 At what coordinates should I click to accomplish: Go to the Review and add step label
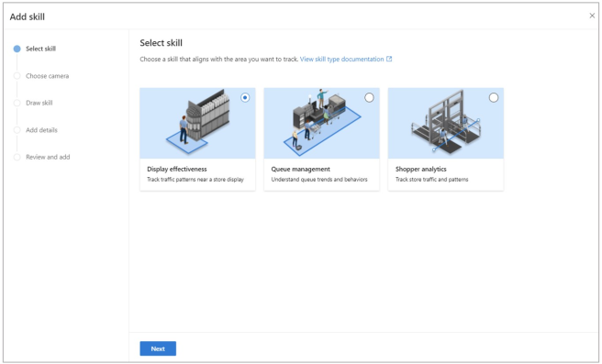click(x=48, y=157)
